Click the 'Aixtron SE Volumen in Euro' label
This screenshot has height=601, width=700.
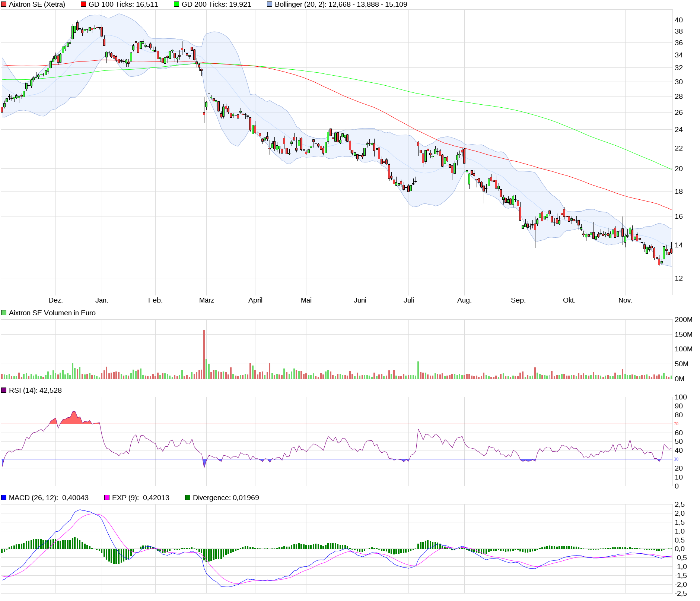click(52, 313)
